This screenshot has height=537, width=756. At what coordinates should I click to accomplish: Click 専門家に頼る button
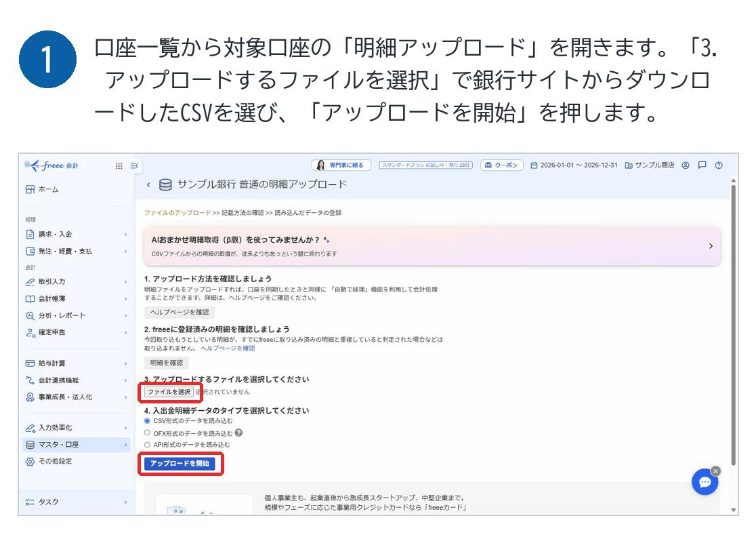point(341,165)
